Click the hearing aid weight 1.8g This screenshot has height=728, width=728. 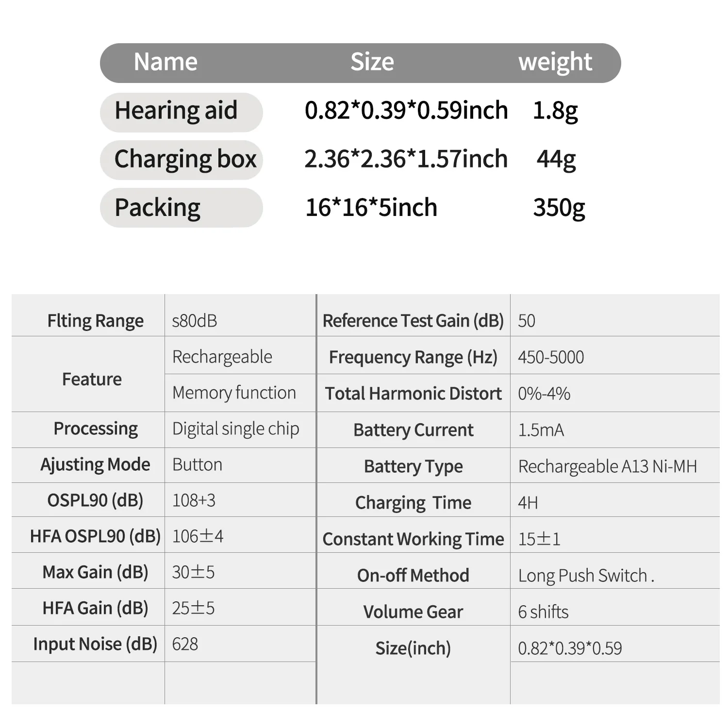coord(555,111)
